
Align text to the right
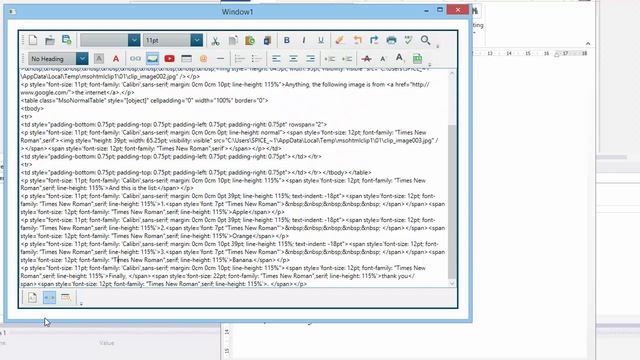click(x=310, y=59)
